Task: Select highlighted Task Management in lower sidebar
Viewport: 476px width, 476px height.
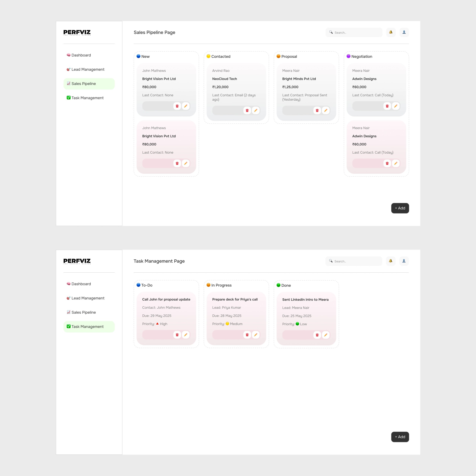Action: point(87,327)
